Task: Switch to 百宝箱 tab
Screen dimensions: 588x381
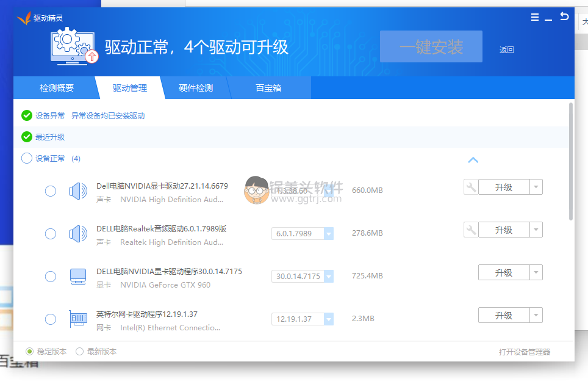Action: click(268, 88)
